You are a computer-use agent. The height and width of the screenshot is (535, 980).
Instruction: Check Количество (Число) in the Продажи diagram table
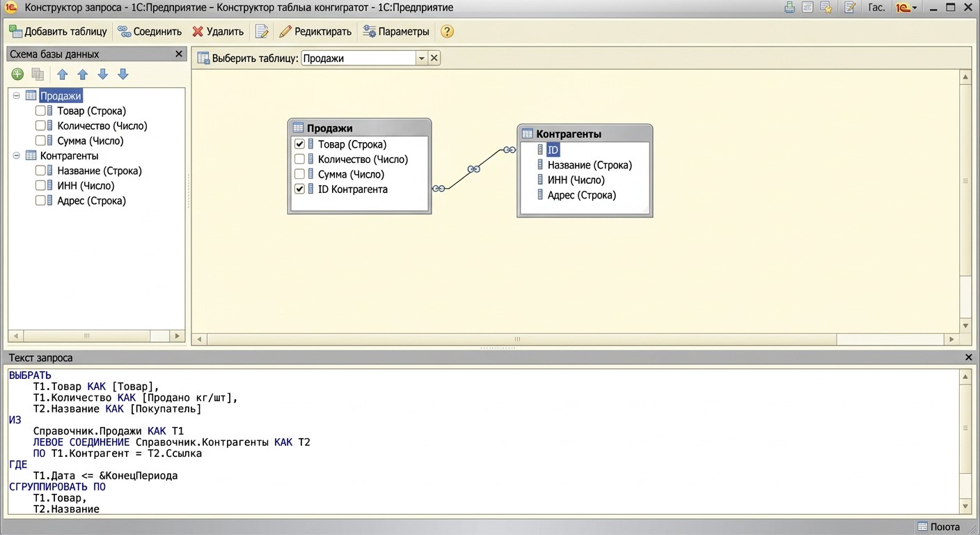tap(300, 160)
